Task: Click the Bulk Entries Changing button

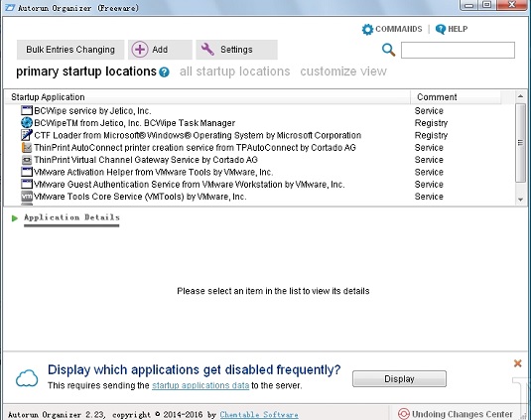Action: pyautogui.click(x=70, y=50)
